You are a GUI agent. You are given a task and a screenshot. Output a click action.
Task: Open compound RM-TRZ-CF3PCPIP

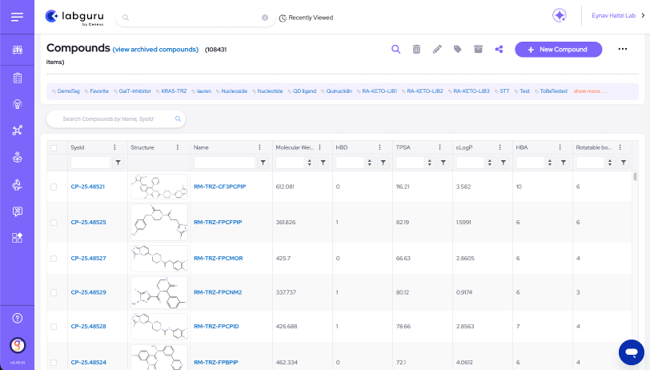click(x=220, y=187)
